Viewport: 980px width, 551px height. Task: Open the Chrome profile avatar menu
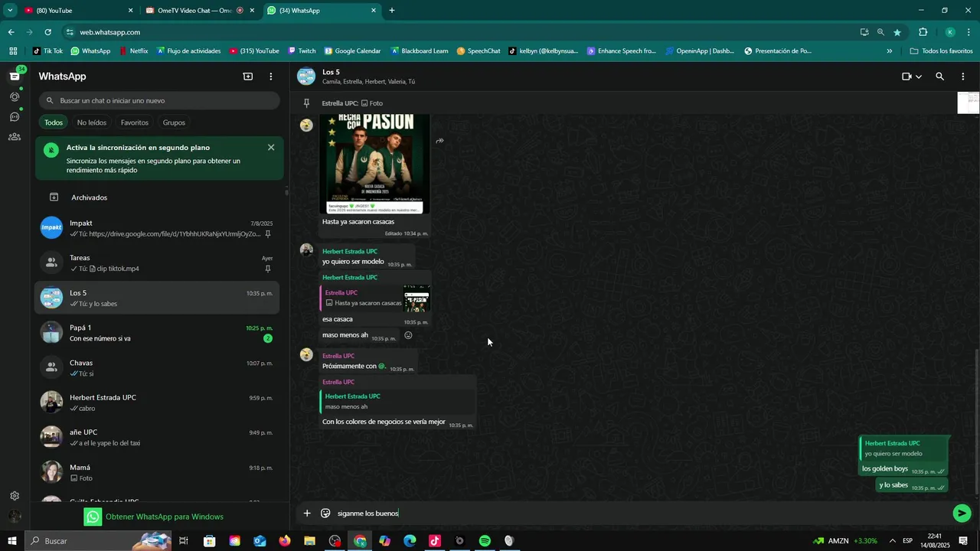coord(950,32)
